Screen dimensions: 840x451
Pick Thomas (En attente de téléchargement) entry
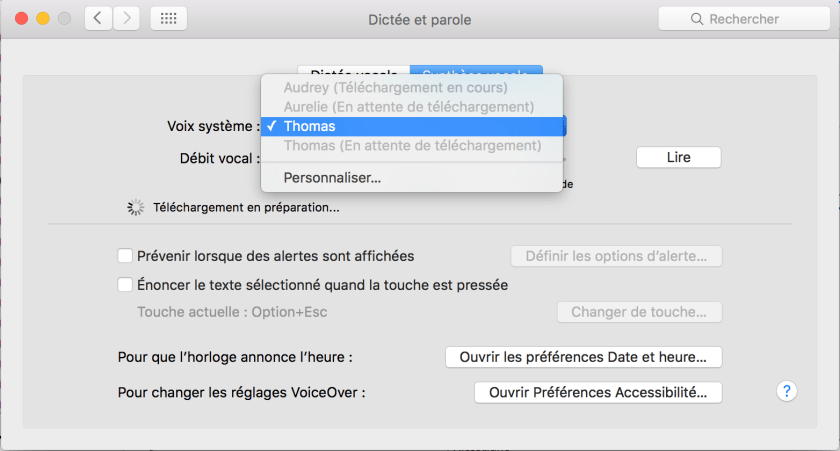[412, 146]
